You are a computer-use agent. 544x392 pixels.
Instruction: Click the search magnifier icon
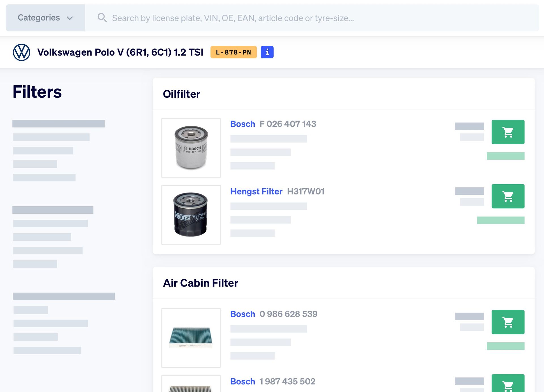point(102,18)
